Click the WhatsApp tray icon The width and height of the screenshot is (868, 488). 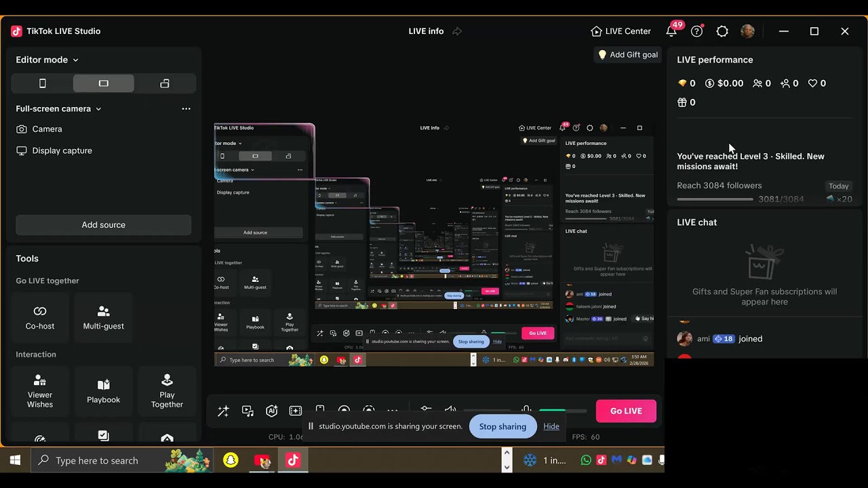click(586, 460)
